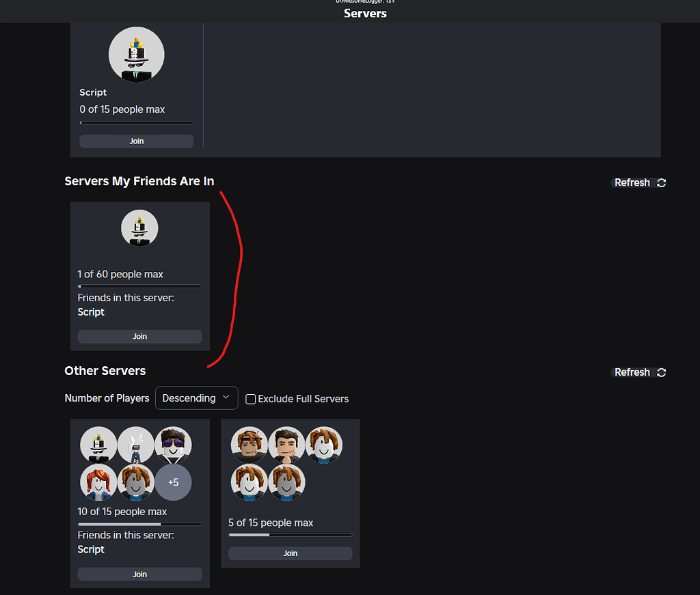This screenshot has width=700, height=595.
Task: Click the Servers heading at top
Action: coord(365,14)
